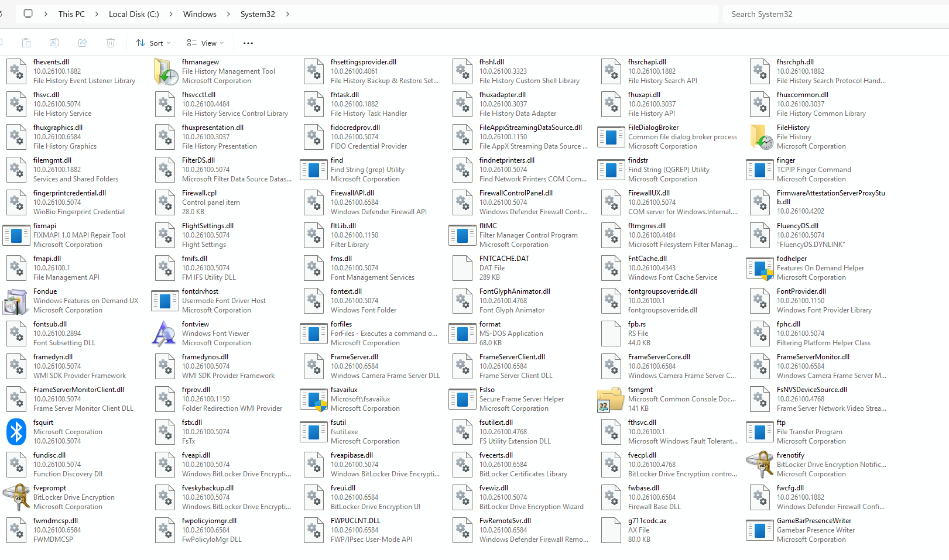Select fveapi.dll file name
The width and height of the screenshot is (949, 560).
coord(196,455)
